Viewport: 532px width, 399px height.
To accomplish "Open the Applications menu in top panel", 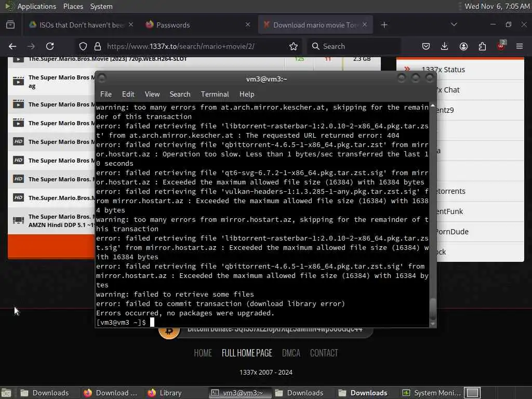I will [37, 6].
